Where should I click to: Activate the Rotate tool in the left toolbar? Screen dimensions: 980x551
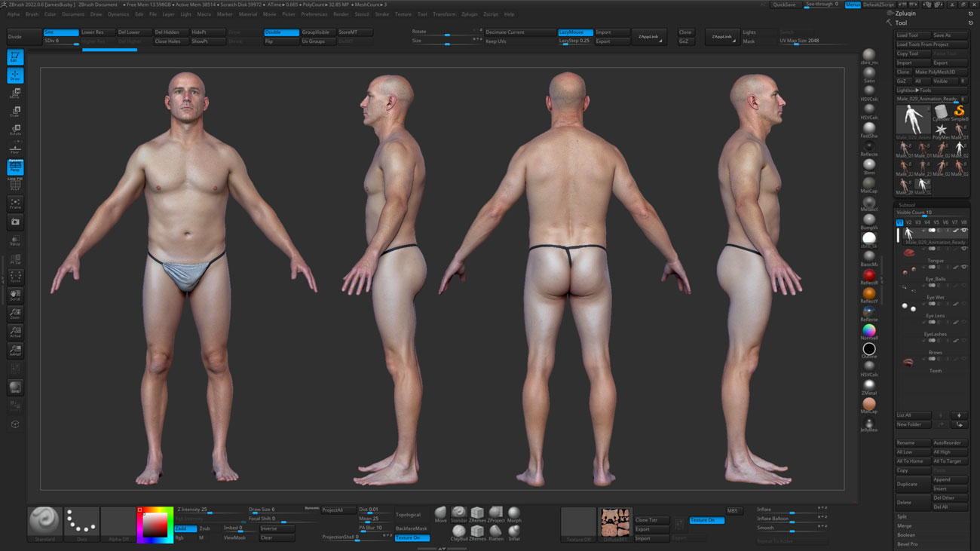coord(14,128)
